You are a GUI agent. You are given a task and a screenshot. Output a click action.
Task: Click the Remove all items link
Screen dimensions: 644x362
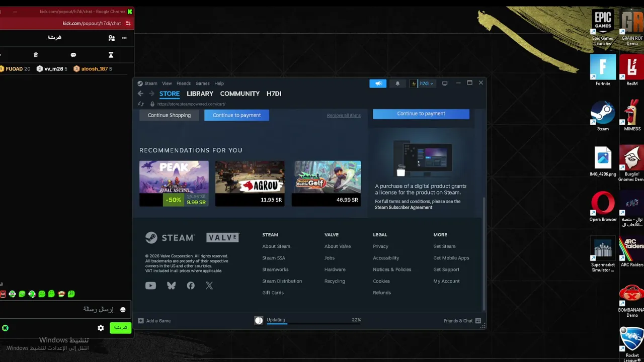point(344,116)
